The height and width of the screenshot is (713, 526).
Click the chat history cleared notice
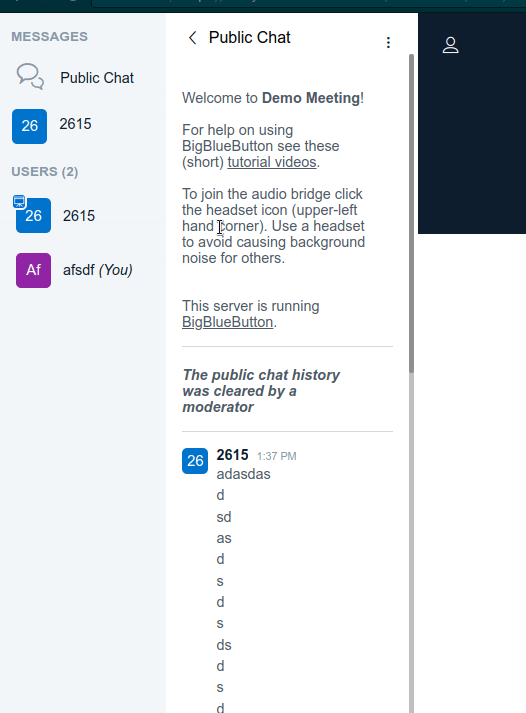(x=261, y=391)
